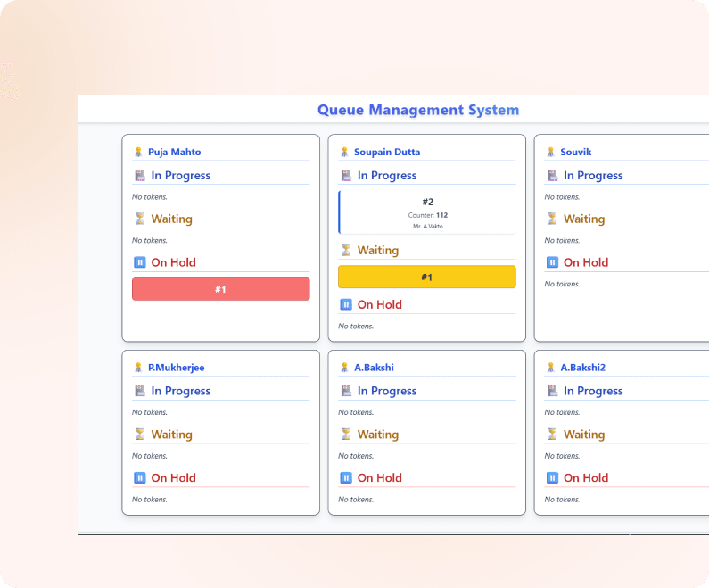
Task: Click the person icon beside Soupain Dutta
Action: pos(344,152)
